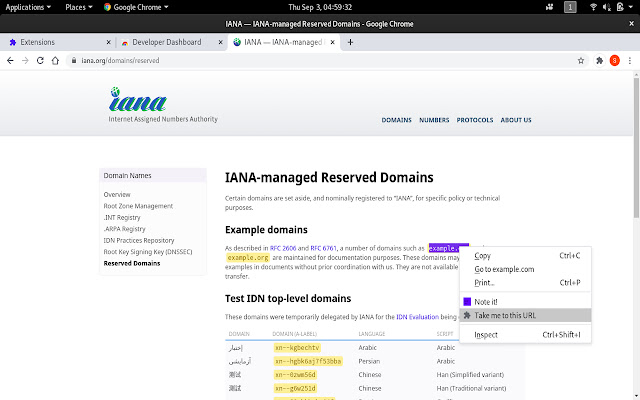640x400 pixels.
Task: Open Root Key Signing Key (DNSSEC)
Action: tap(148, 252)
